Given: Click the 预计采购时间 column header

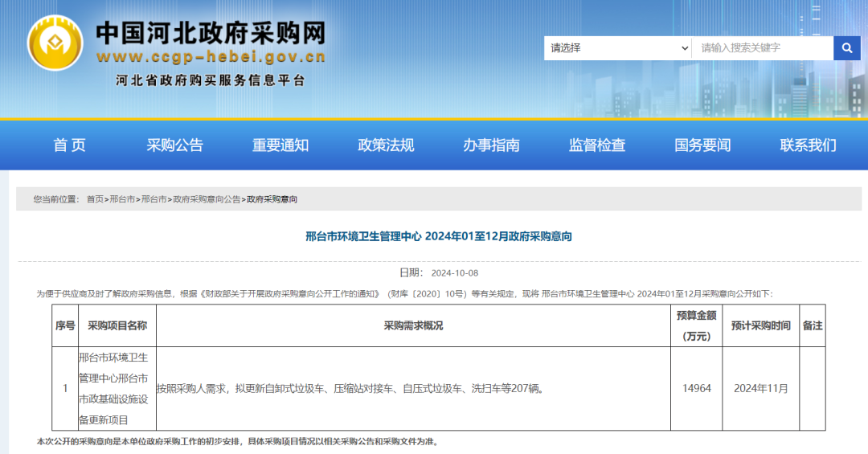Looking at the screenshot, I should click(x=760, y=325).
